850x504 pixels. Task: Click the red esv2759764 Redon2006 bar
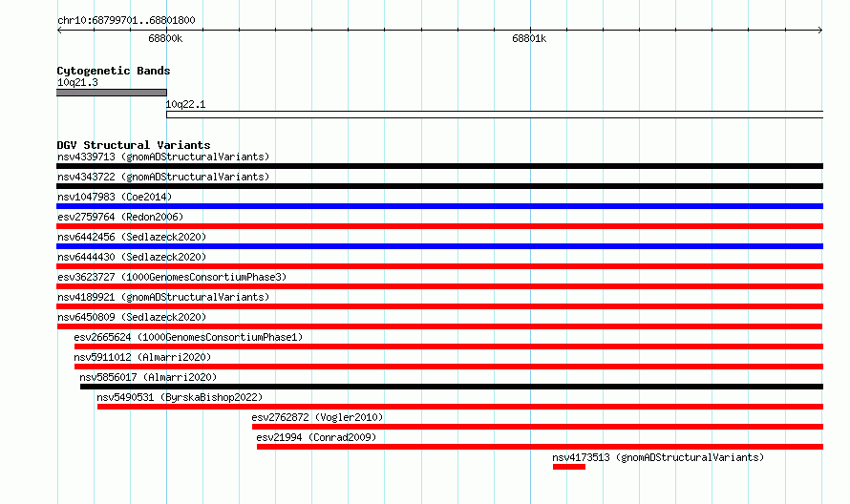point(439,226)
